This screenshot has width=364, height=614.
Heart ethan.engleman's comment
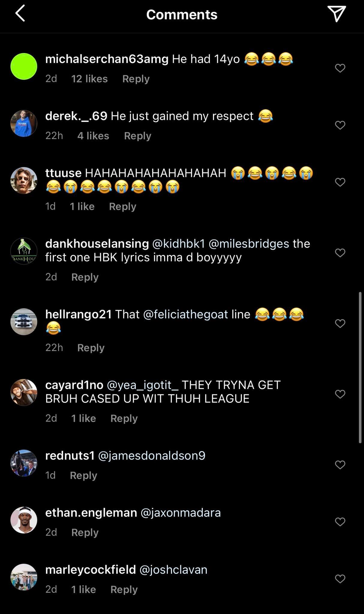click(x=340, y=522)
